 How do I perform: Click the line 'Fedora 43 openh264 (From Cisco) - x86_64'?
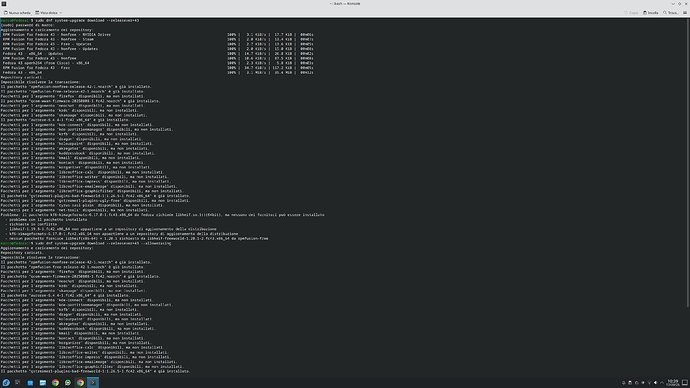pos(46,63)
